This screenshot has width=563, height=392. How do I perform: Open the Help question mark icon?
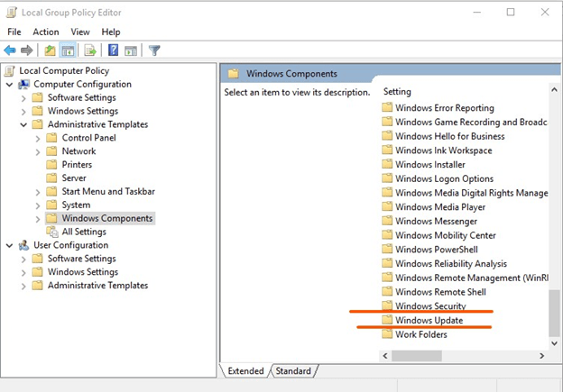(113, 50)
